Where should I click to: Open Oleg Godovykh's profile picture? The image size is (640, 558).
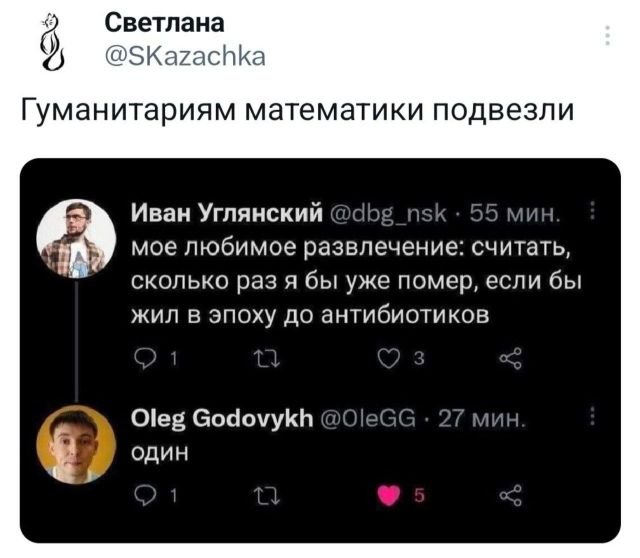76,442
